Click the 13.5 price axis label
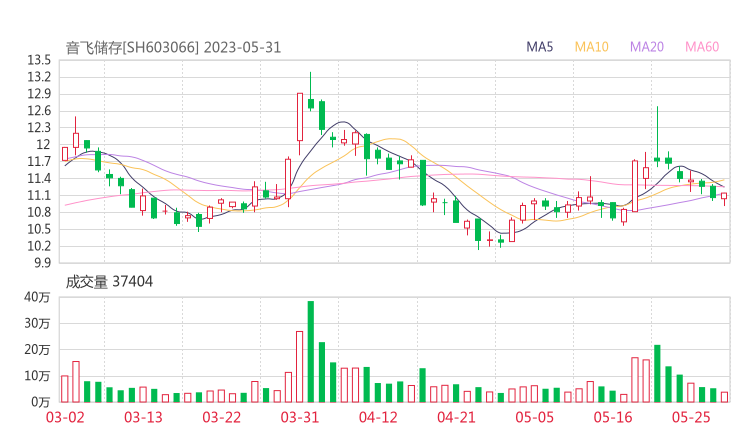The width and height of the screenshot is (740, 440). point(39,60)
